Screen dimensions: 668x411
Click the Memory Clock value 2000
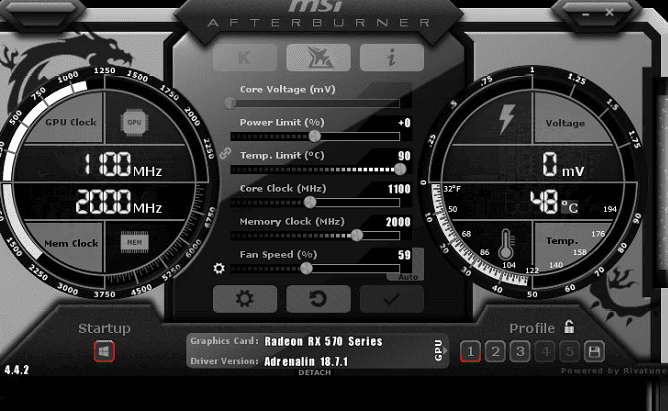398,222
